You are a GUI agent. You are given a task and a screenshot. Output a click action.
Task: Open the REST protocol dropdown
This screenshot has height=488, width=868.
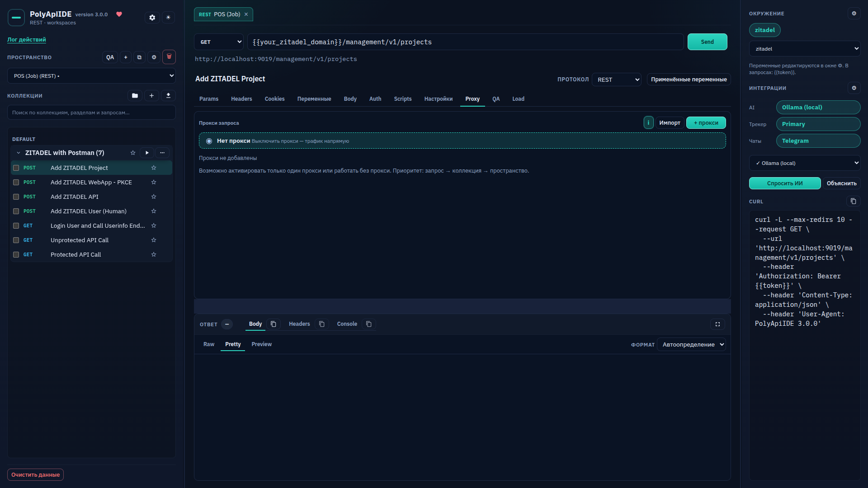click(616, 80)
